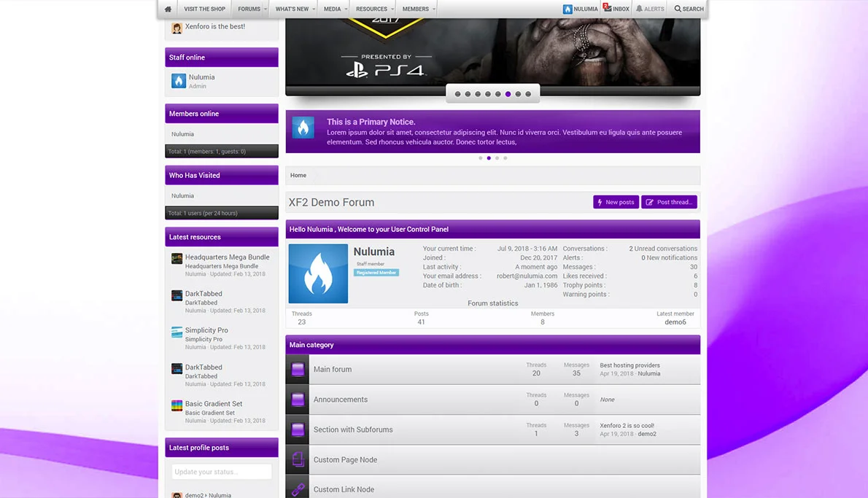Select the last notice pager dot
Image resolution: width=868 pixels, height=498 pixels.
point(505,158)
